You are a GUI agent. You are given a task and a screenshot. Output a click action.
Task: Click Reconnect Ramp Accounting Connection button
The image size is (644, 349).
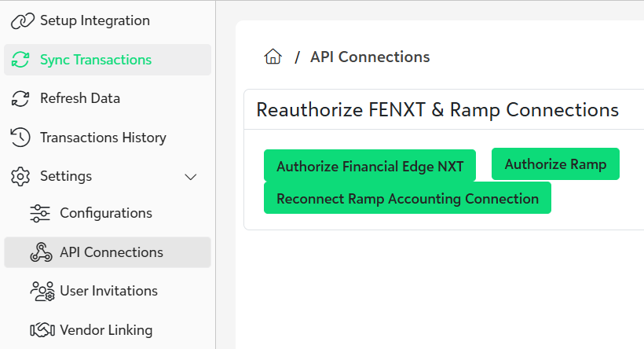click(408, 198)
